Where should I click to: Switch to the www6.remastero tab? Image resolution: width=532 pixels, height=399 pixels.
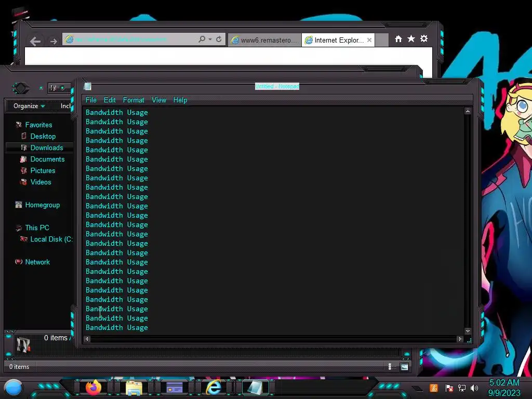(x=264, y=40)
